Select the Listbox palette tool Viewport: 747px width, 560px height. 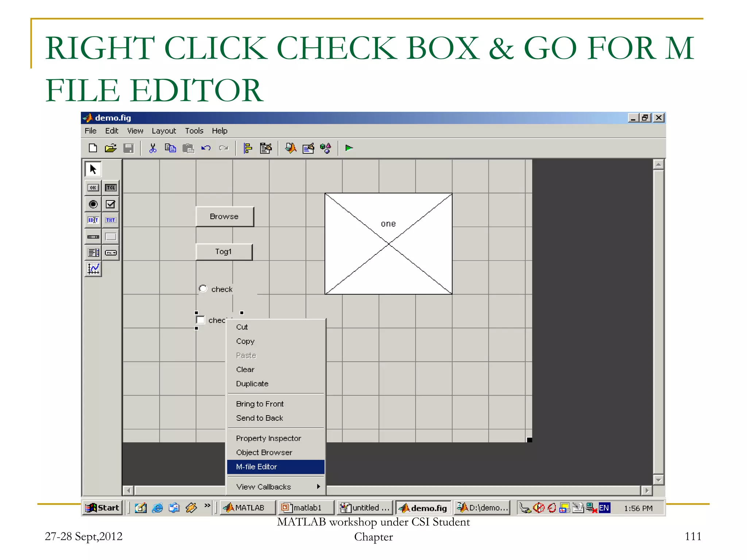(x=93, y=253)
